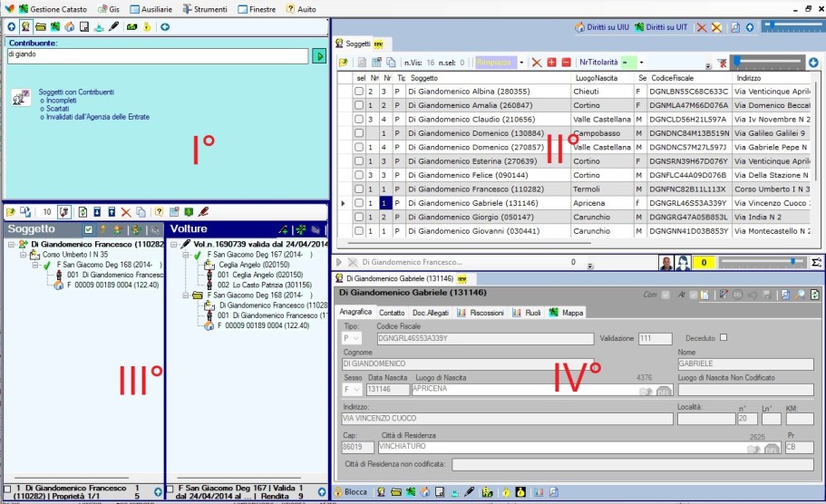Click the Incompleti link
This screenshot has width=826, height=504.
coord(59,101)
